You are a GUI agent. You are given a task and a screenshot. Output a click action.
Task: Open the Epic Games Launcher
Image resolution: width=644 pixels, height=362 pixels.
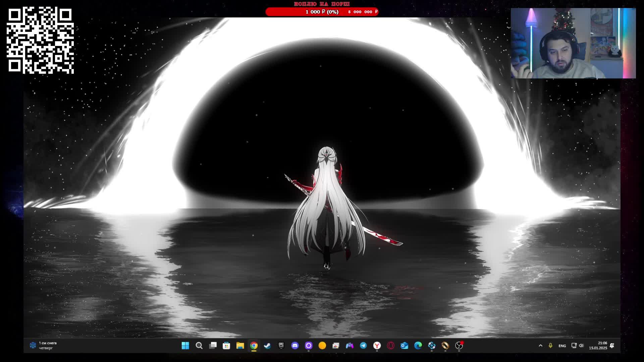pos(281,346)
